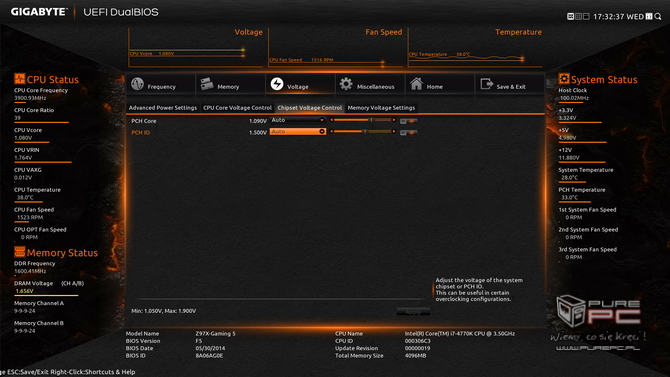This screenshot has width=670, height=377.
Task: Click the PCH IO voltage slider
Action: pyautogui.click(x=362, y=132)
